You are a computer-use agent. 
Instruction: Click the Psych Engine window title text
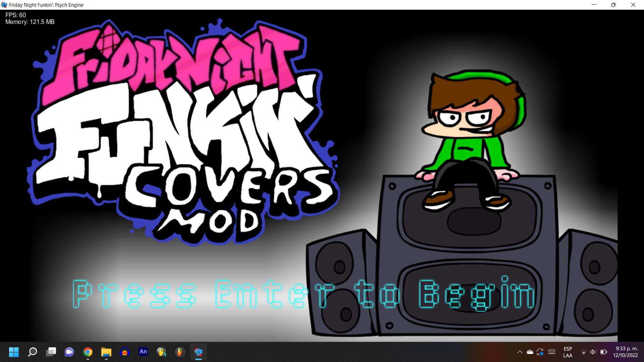pyautogui.click(x=46, y=5)
